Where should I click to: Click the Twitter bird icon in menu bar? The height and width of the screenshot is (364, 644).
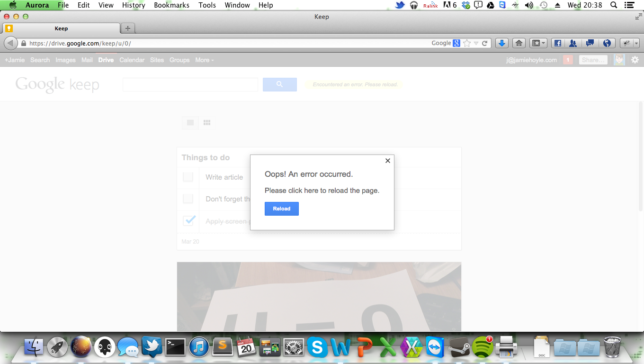(400, 5)
